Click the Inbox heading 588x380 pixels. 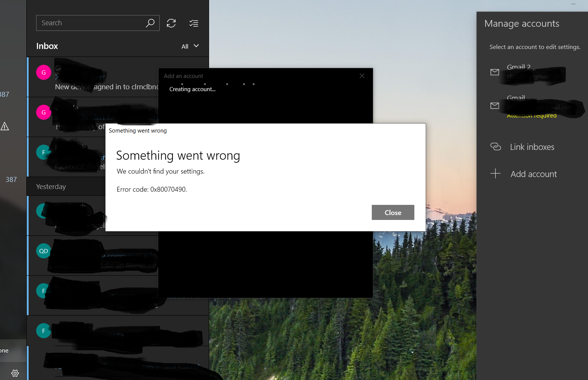pyautogui.click(x=47, y=46)
